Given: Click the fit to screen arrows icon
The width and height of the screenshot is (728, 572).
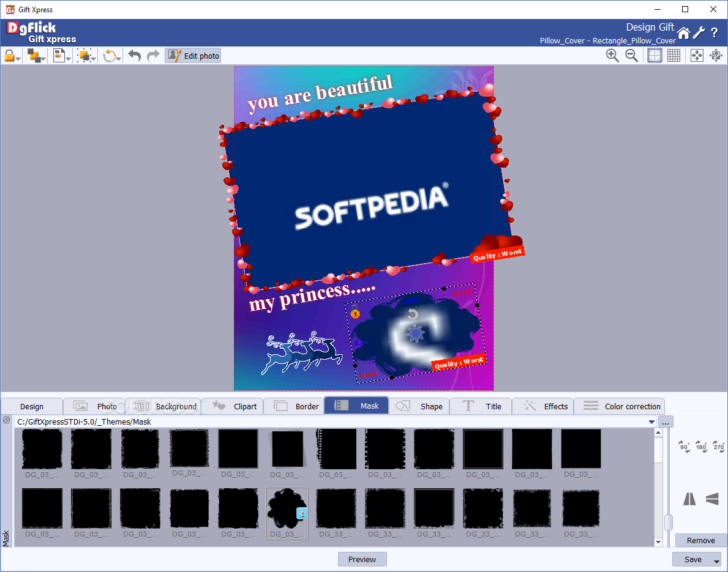Looking at the screenshot, I should tap(697, 56).
